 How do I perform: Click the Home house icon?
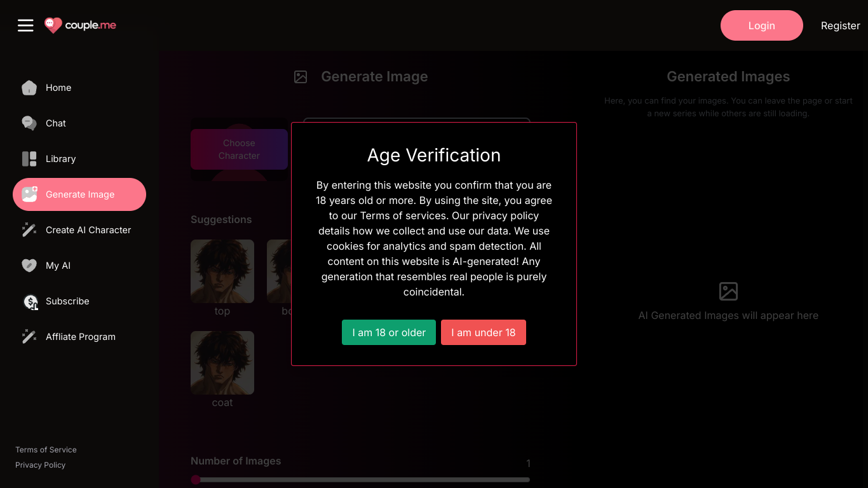[29, 88]
